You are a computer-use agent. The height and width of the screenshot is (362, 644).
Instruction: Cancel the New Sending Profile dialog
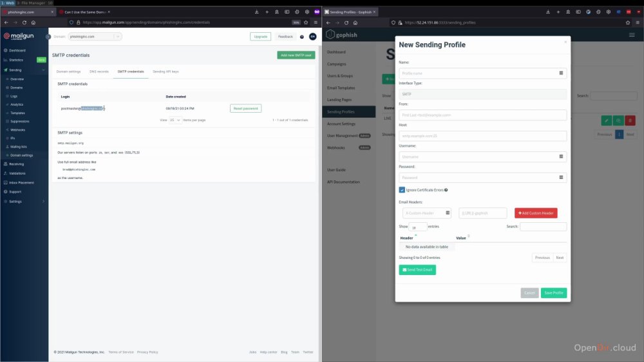(x=529, y=293)
